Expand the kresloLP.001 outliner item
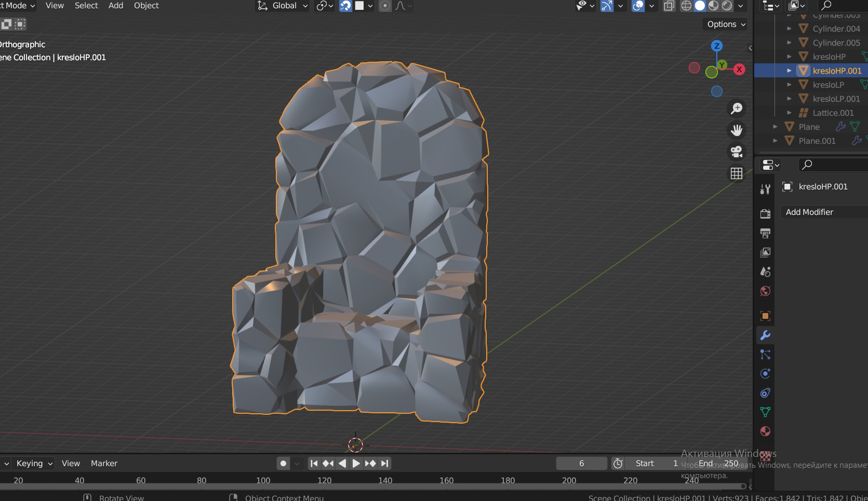The image size is (868, 501). point(790,99)
